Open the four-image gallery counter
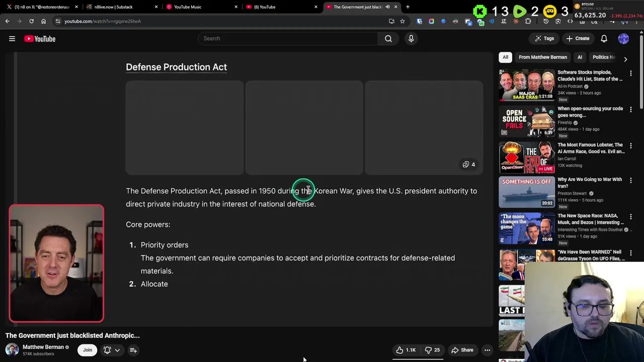This screenshot has width=644, height=362. coord(468,164)
